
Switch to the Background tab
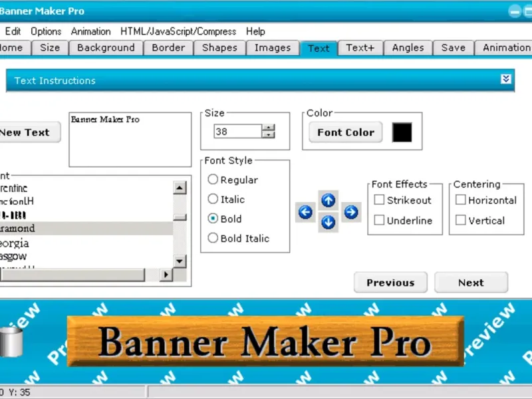click(x=106, y=48)
